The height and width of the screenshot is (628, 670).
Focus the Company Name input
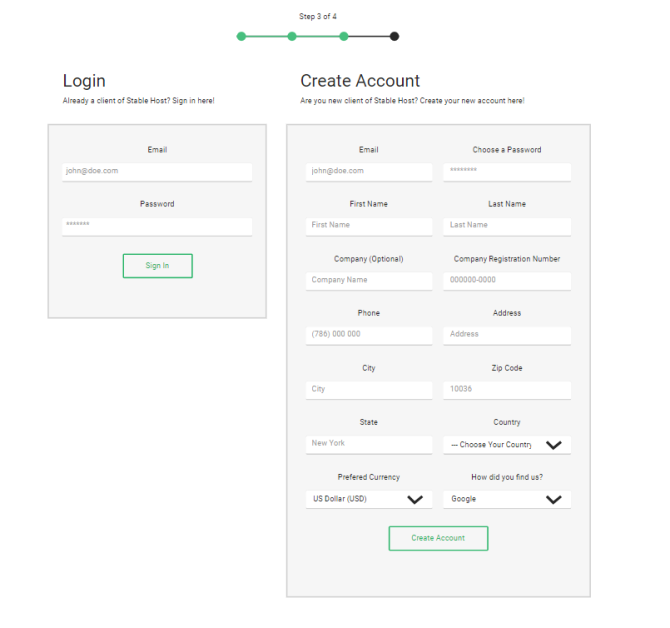368,280
